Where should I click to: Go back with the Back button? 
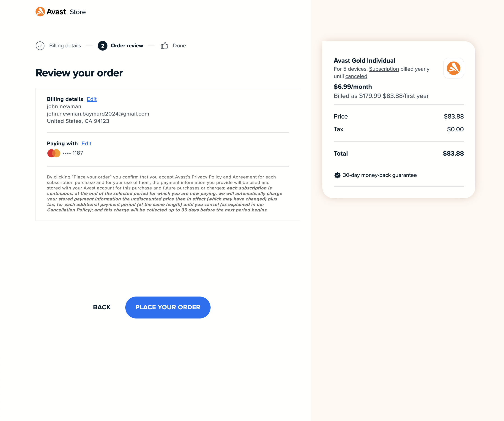click(102, 307)
